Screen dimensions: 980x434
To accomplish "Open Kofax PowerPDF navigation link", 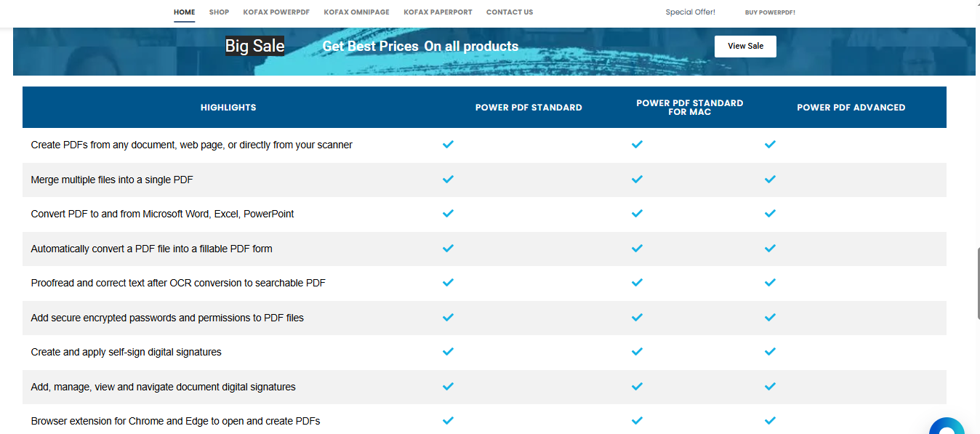I will (x=276, y=12).
